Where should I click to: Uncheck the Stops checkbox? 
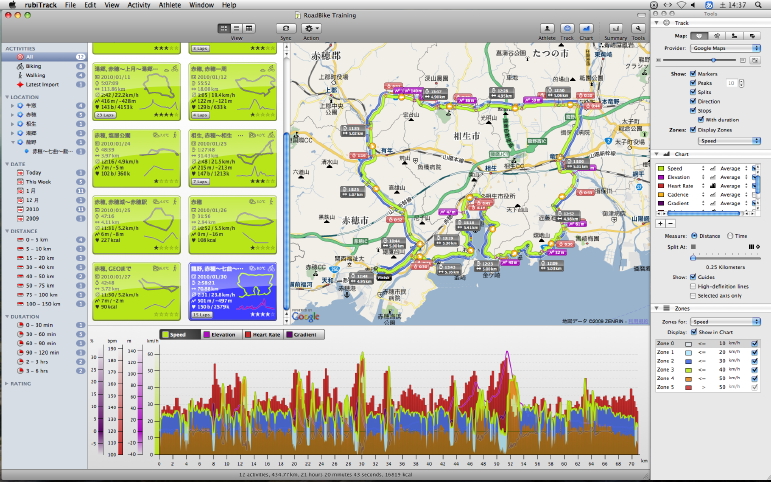(x=693, y=111)
